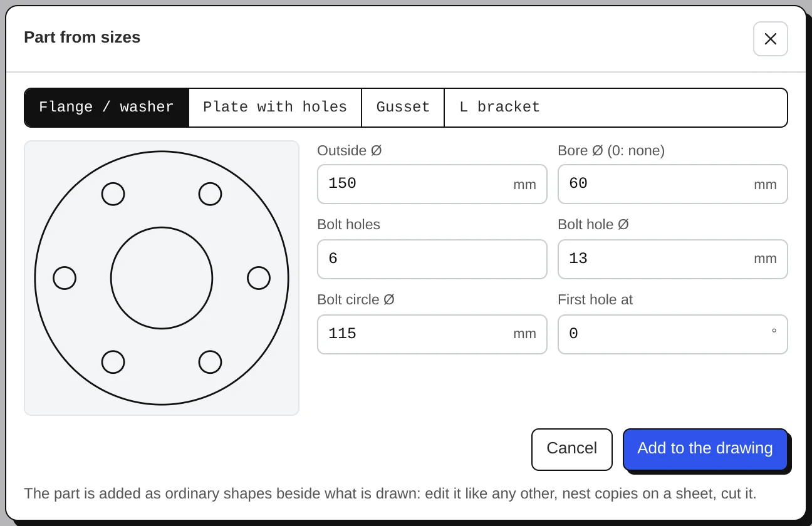This screenshot has height=526, width=812.
Task: Focus the Bolt holes count field
Action: 432,259
